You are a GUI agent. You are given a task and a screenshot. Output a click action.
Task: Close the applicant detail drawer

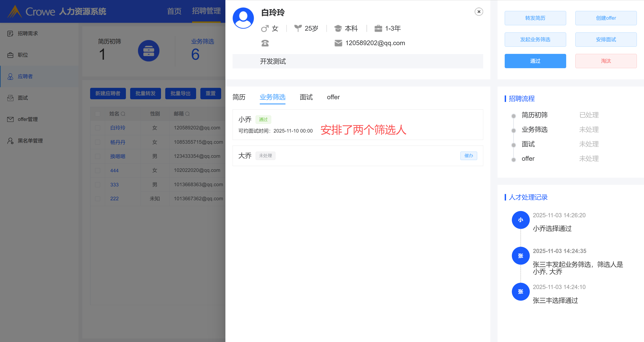[479, 12]
